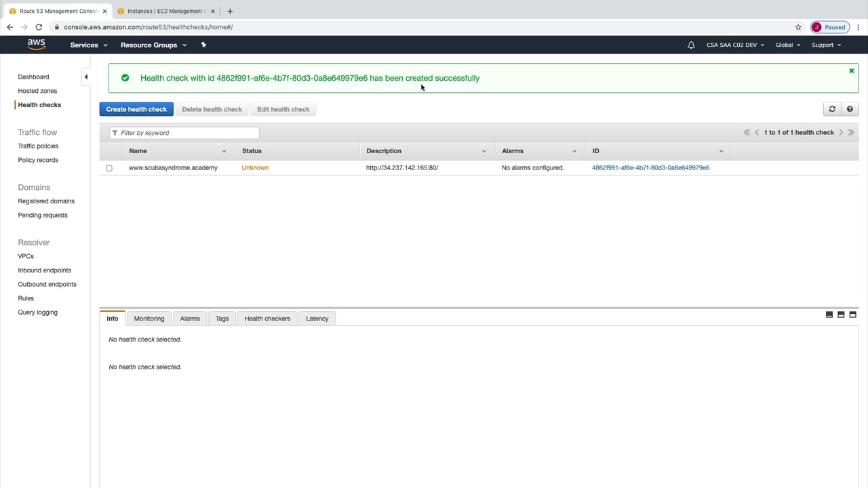
Task: Open Inbound endpoints in sidebar
Action: click(x=44, y=270)
